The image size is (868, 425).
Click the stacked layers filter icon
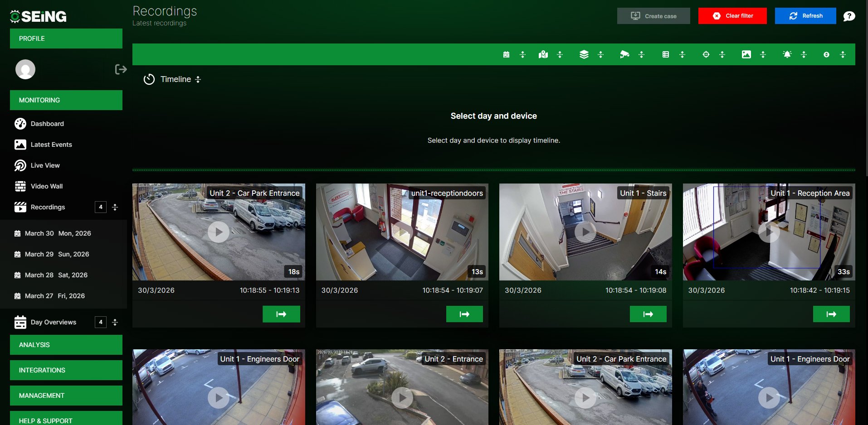point(584,55)
